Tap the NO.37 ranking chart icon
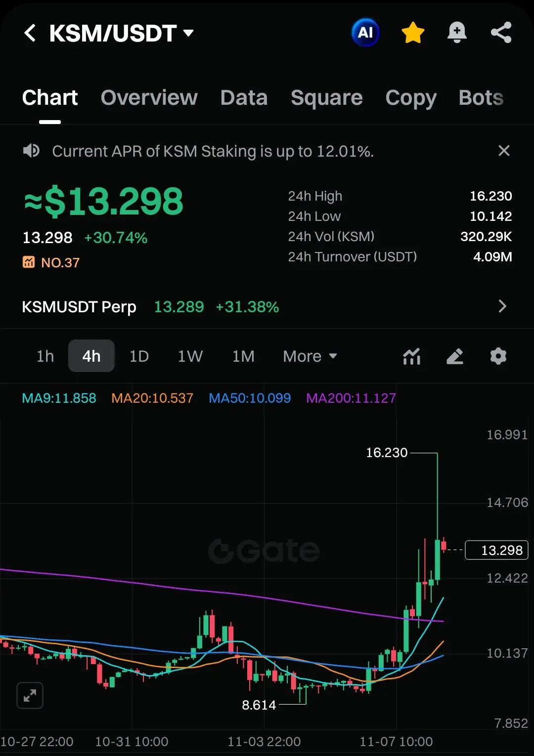534x756 pixels. (x=29, y=262)
